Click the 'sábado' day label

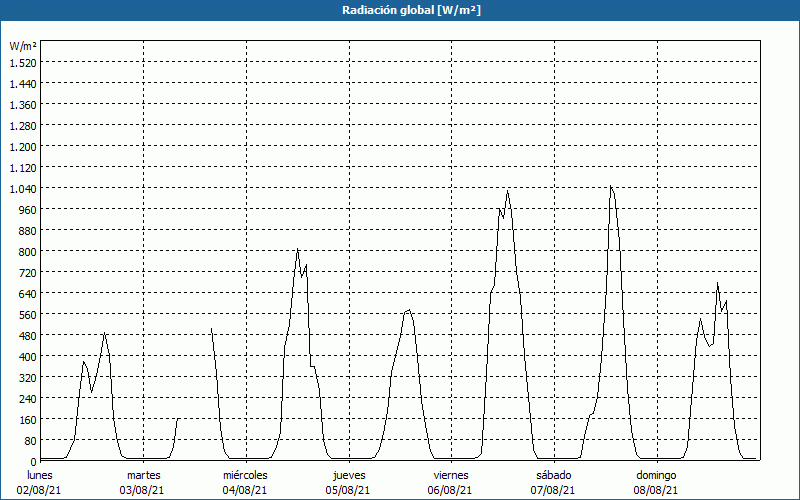[554, 475]
